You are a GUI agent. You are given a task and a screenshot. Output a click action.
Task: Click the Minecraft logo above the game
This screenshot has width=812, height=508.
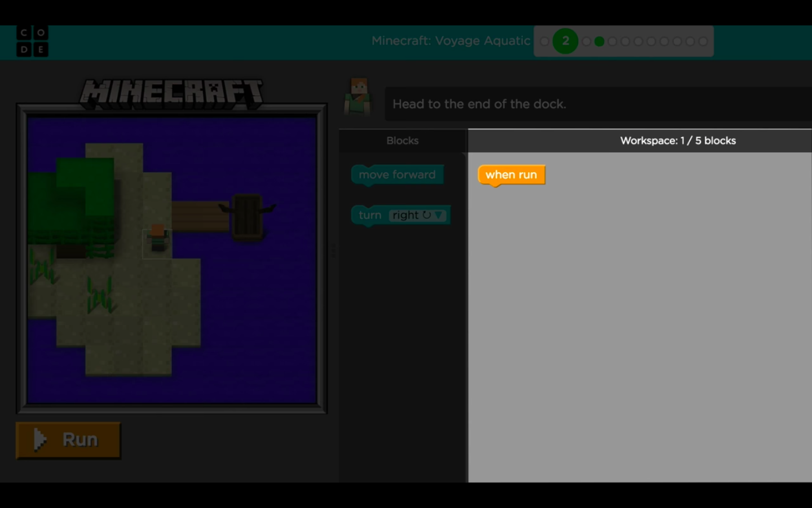[171, 94]
